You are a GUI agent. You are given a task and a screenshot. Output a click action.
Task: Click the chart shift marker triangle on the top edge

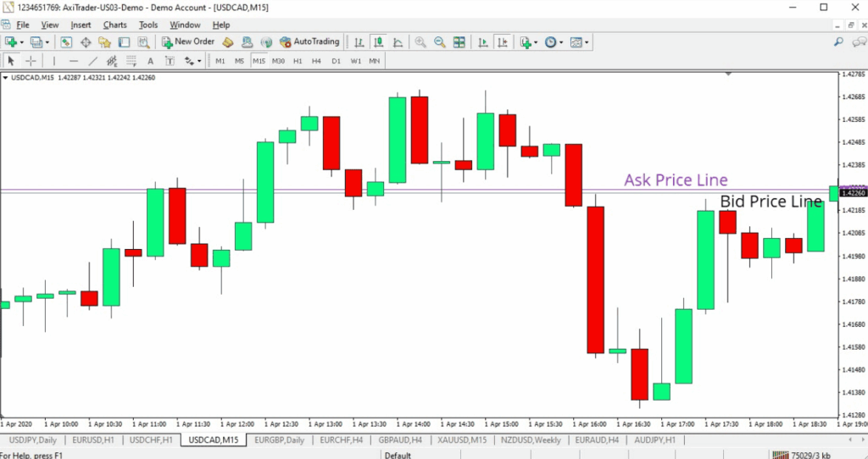tap(728, 74)
